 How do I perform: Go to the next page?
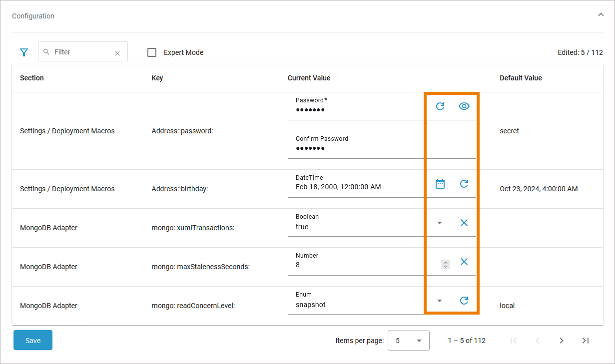[562, 341]
